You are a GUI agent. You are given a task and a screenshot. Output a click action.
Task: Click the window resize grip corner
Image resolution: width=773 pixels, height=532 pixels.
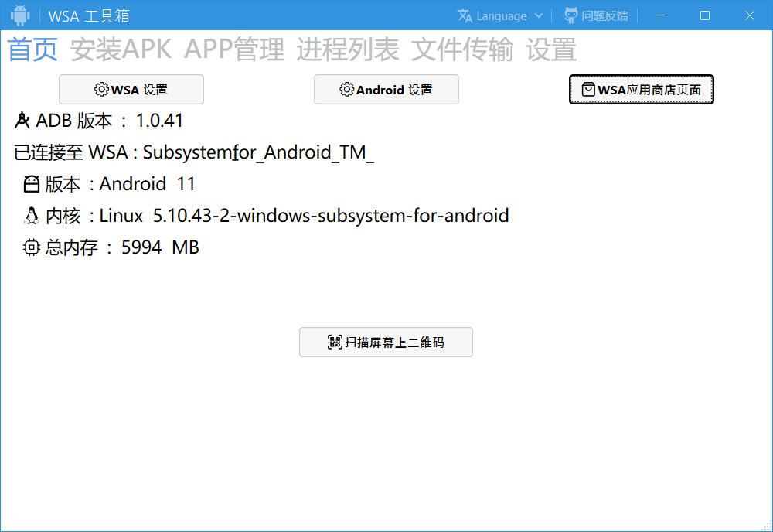pos(767,526)
